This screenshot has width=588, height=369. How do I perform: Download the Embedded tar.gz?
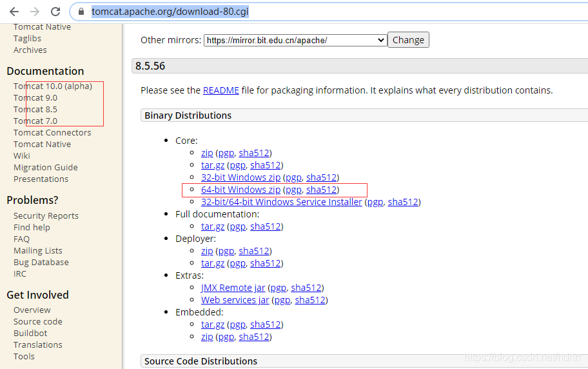pos(213,324)
